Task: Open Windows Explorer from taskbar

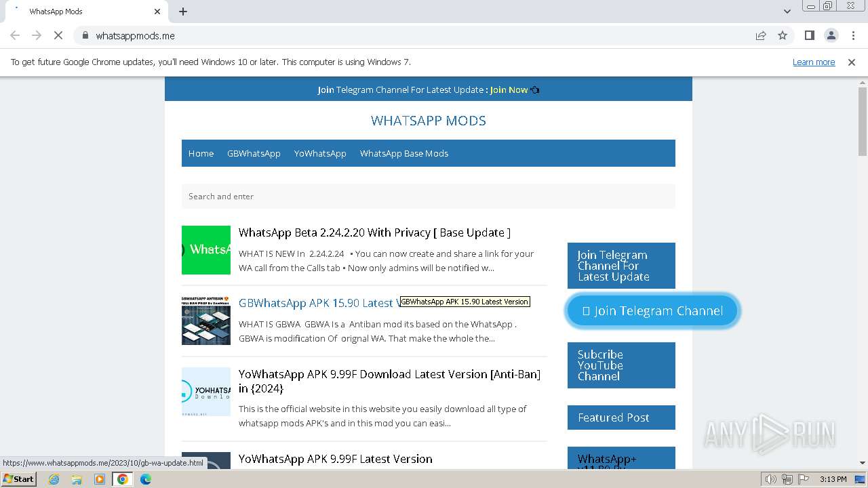Action: (77, 479)
